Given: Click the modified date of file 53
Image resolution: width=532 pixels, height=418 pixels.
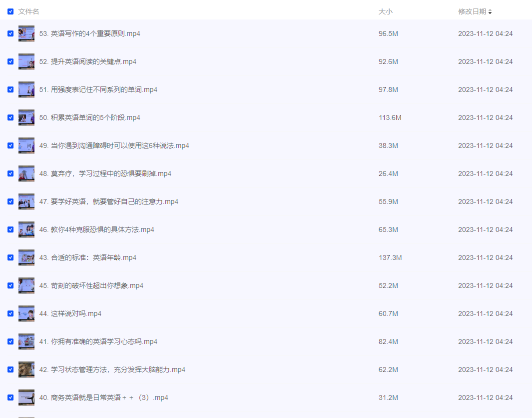Looking at the screenshot, I should tap(485, 33).
